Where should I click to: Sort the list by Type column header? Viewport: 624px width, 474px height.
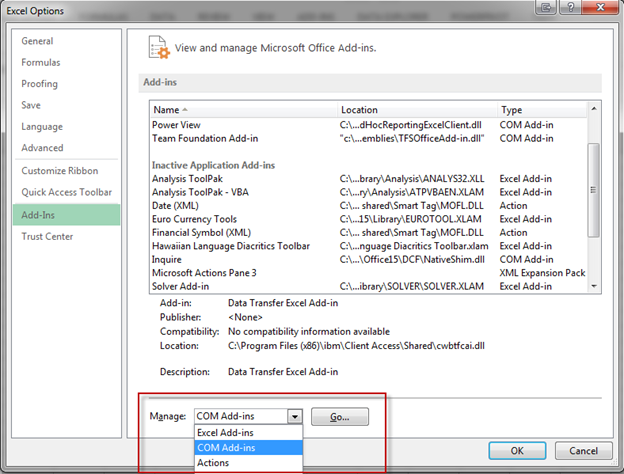pos(542,110)
